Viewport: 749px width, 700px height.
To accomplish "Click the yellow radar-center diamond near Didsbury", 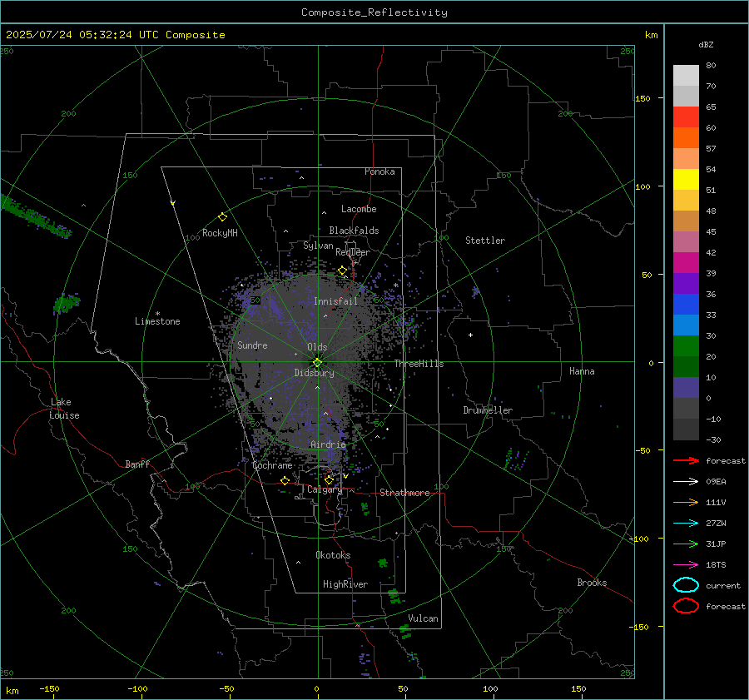I will 317,363.
